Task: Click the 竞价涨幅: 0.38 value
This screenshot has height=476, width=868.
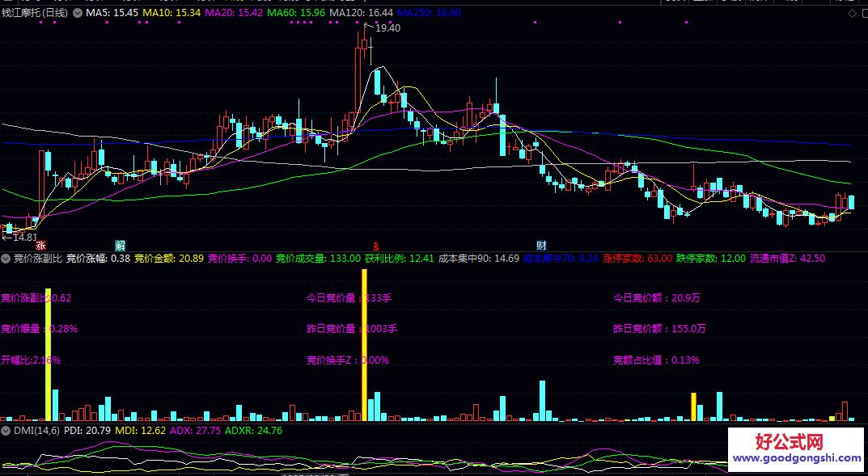Action: click(99, 258)
